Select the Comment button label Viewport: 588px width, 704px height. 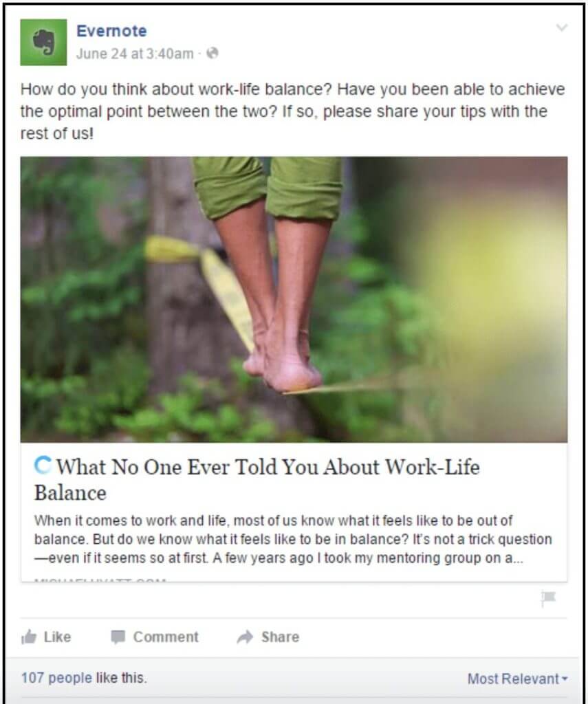166,637
